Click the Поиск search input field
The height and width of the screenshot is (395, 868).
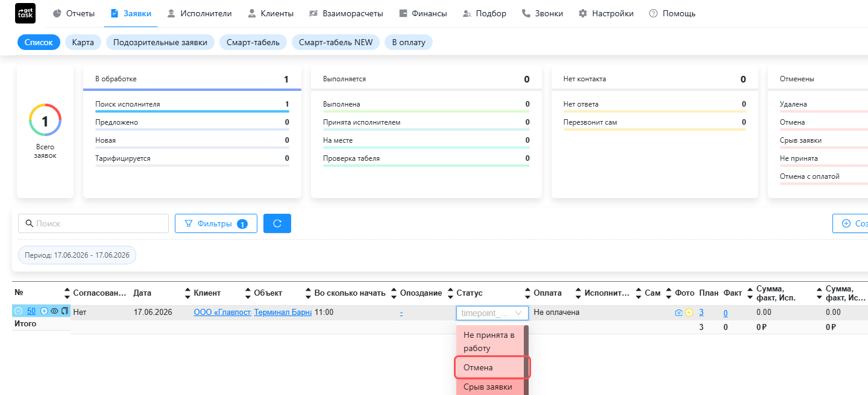[93, 223]
